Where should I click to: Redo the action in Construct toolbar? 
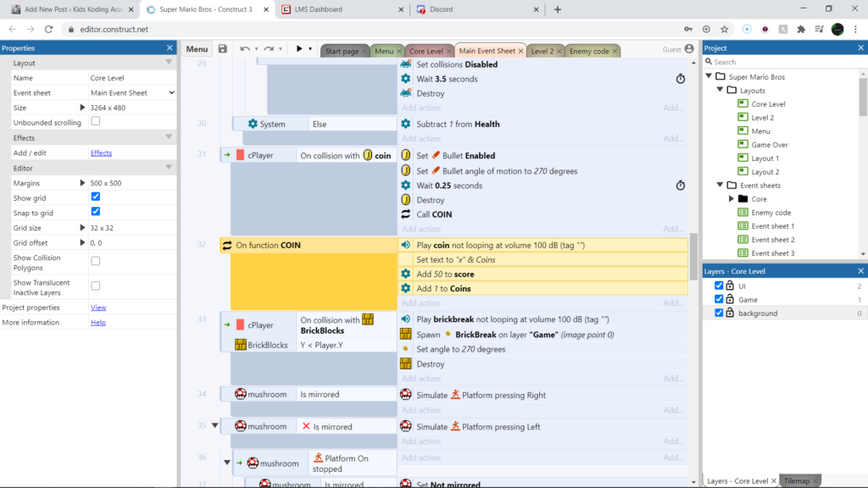click(x=269, y=48)
